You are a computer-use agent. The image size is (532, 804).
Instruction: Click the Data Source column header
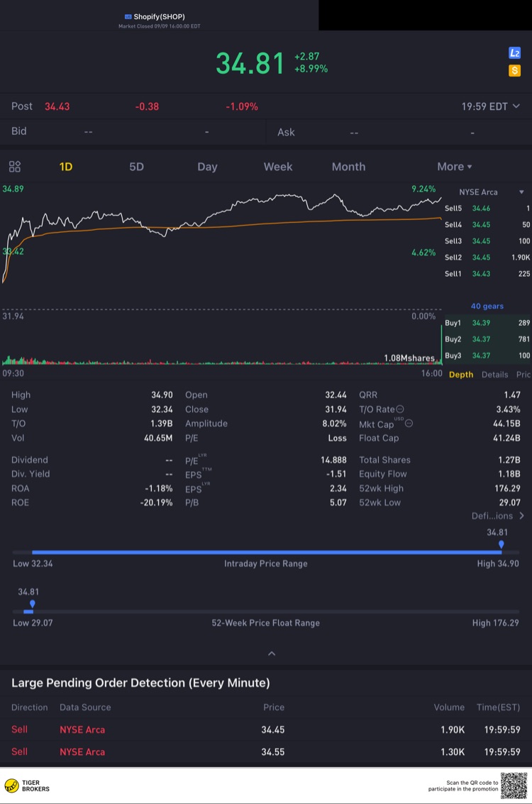pos(85,707)
